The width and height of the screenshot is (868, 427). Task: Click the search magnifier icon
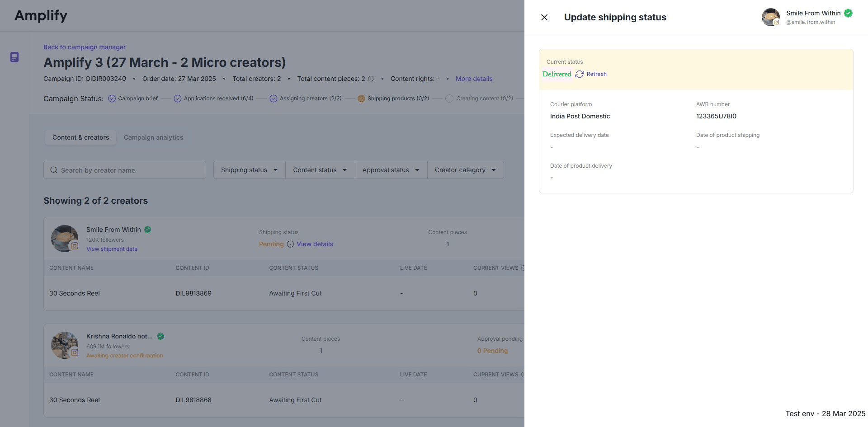[54, 170]
